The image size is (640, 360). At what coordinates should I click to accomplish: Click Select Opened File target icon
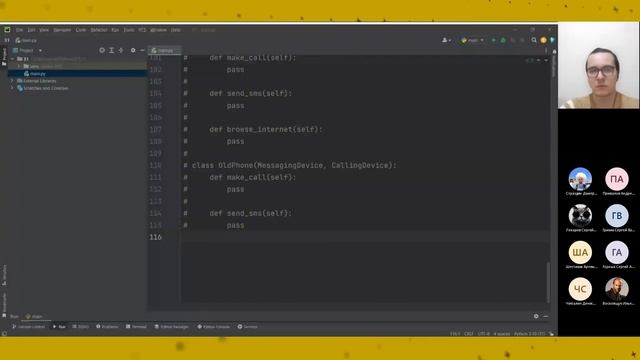[x=102, y=50]
